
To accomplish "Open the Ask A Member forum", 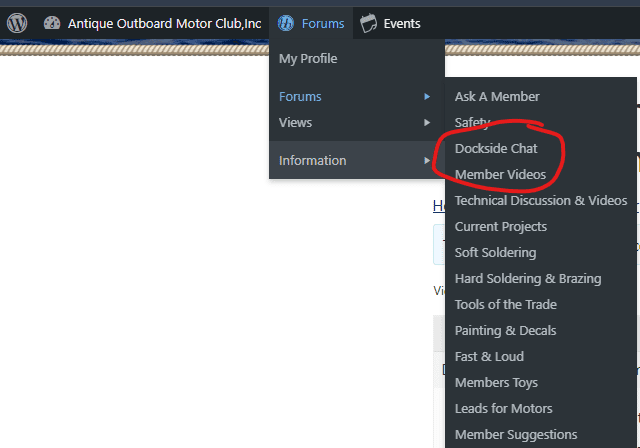I will (497, 97).
